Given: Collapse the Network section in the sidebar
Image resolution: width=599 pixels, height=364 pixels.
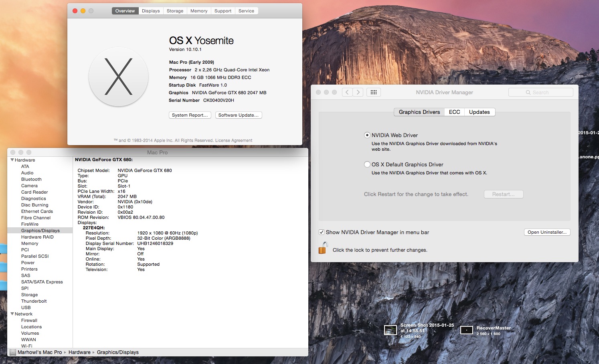Looking at the screenshot, I should click(12, 314).
